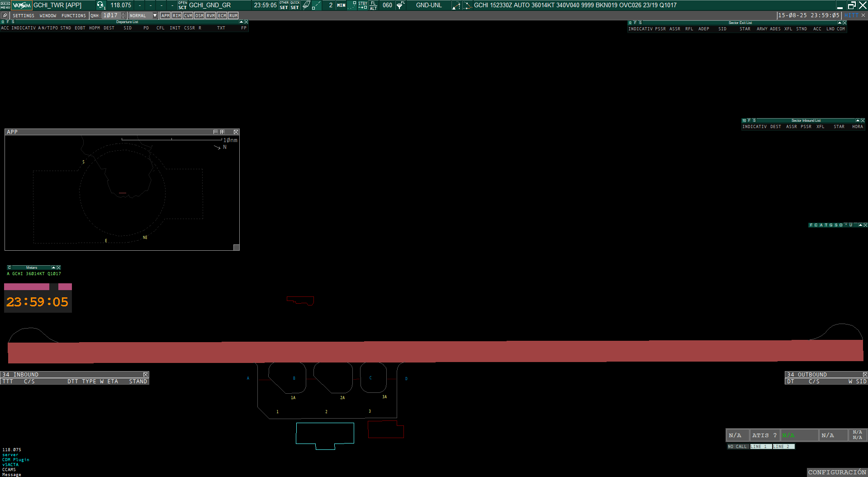
Task: Click the altitude filter funnel icon
Action: 400,5
